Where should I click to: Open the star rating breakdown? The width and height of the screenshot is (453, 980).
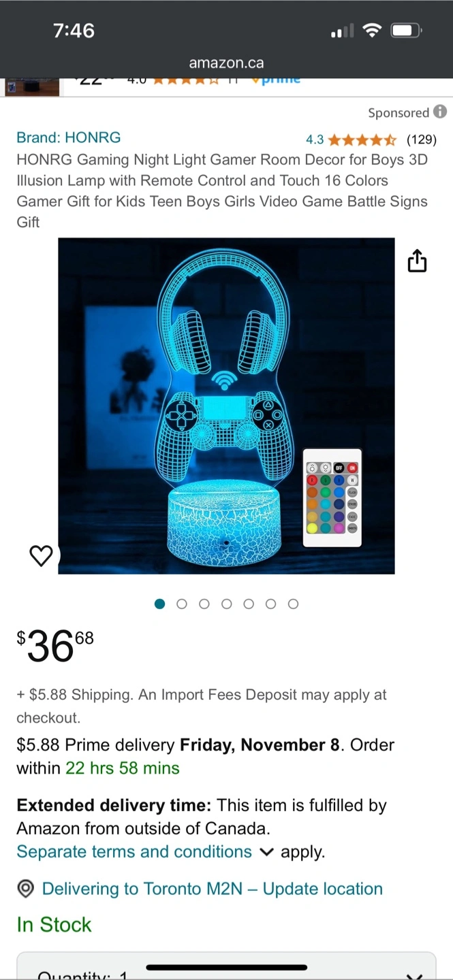(361, 140)
